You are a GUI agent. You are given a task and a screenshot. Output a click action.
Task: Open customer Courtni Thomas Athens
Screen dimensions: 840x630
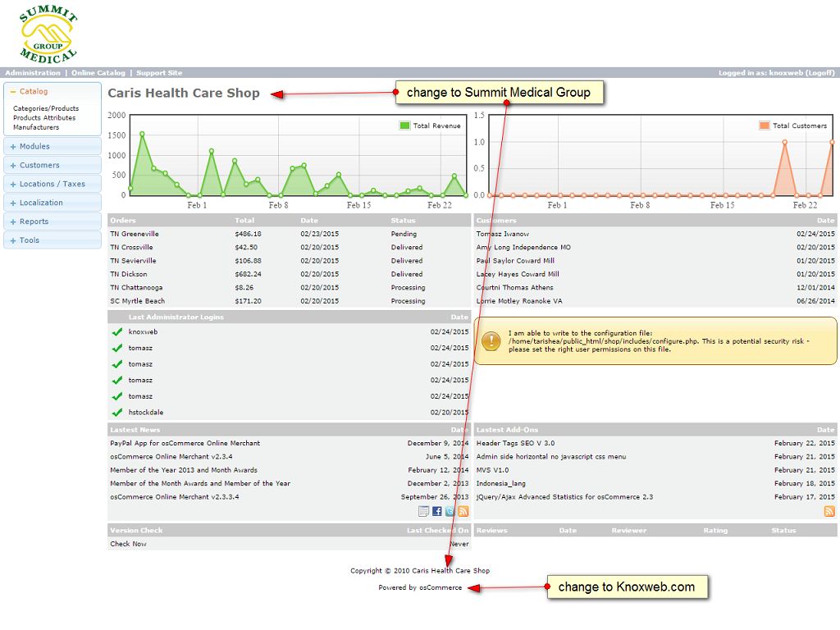(x=515, y=288)
